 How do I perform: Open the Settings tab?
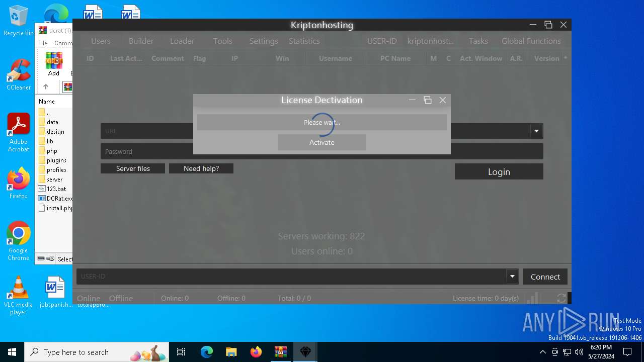pos(264,41)
